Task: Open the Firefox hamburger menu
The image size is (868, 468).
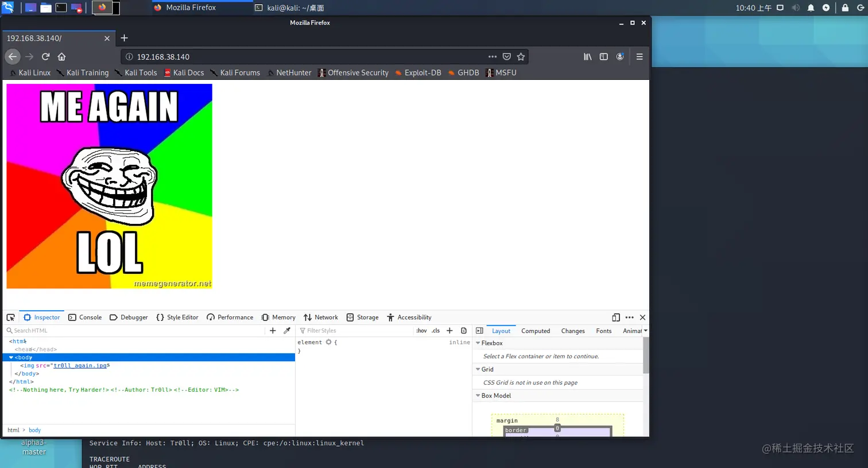Action: [639, 56]
